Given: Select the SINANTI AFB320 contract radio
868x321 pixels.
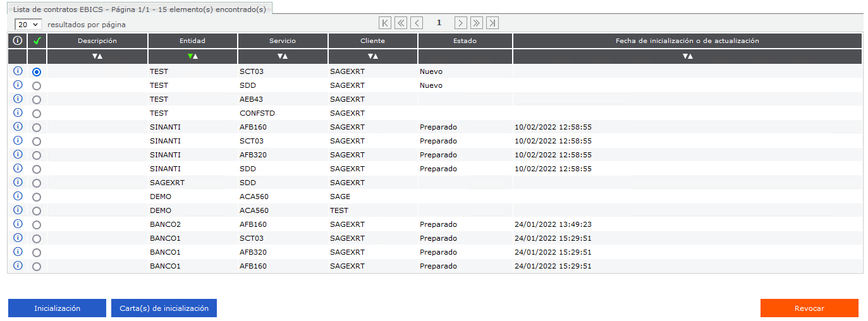Looking at the screenshot, I should point(37,155).
